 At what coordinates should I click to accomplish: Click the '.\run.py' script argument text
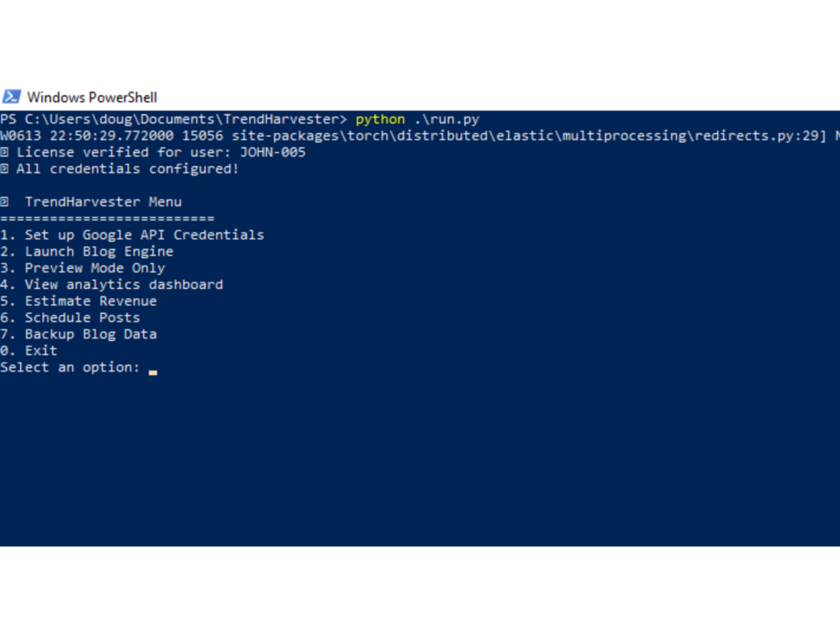click(447, 119)
